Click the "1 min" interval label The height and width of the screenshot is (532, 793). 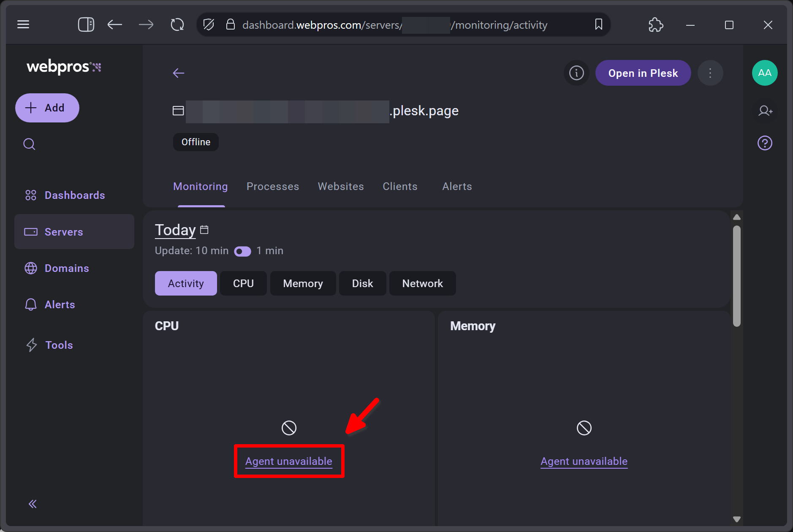(x=270, y=251)
